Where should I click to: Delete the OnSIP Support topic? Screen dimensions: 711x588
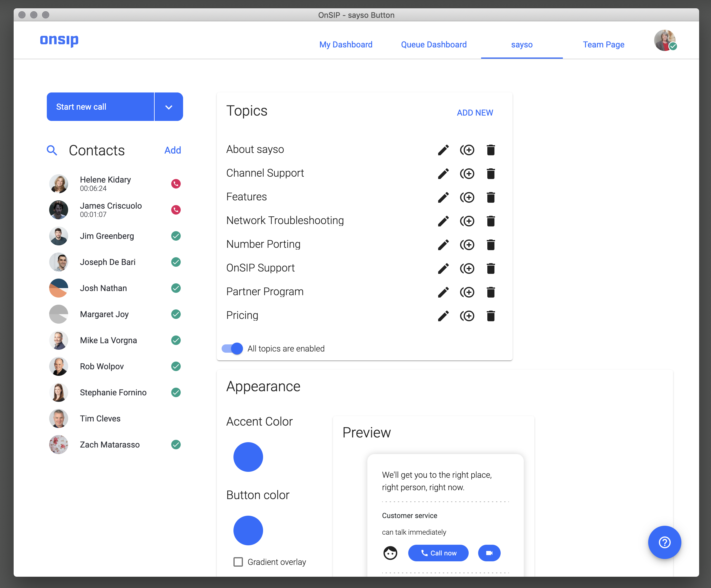click(x=491, y=268)
